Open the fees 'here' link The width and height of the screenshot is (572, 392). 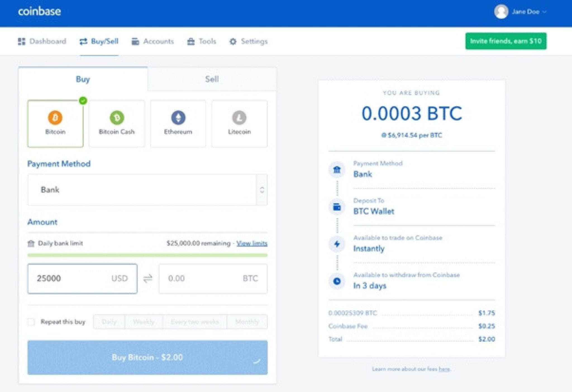click(x=444, y=369)
